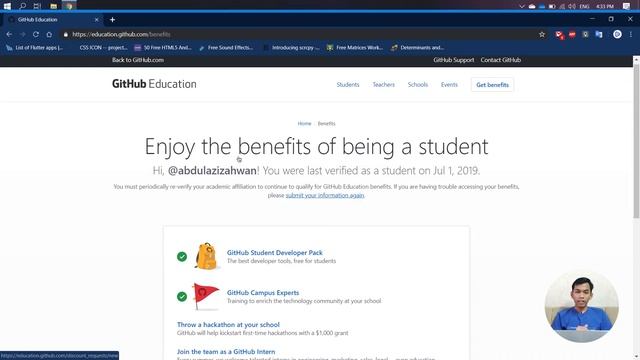
Task: Open network status tray icon
Action: click(x=562, y=6)
